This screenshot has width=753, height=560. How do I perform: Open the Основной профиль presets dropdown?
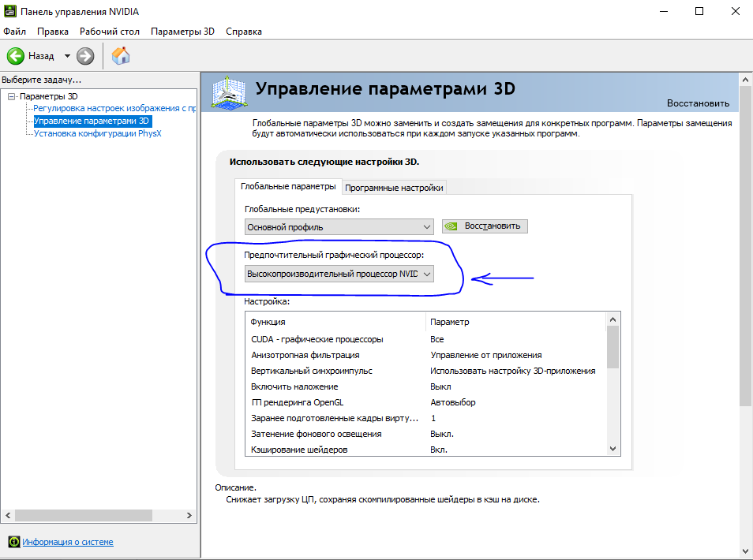click(x=339, y=227)
